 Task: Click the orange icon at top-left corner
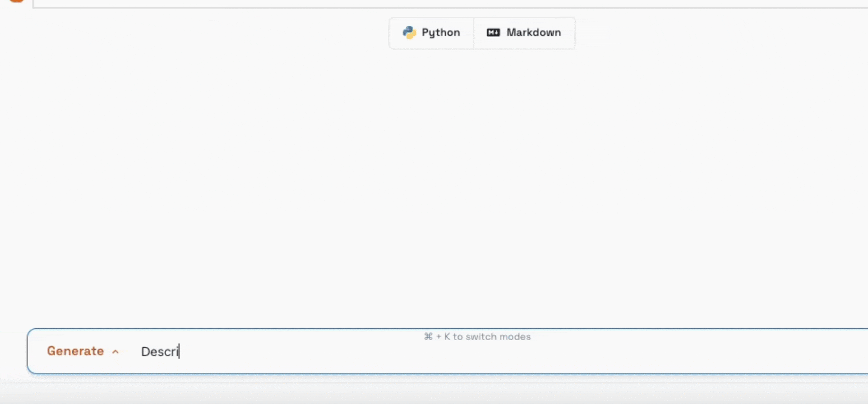point(17,1)
